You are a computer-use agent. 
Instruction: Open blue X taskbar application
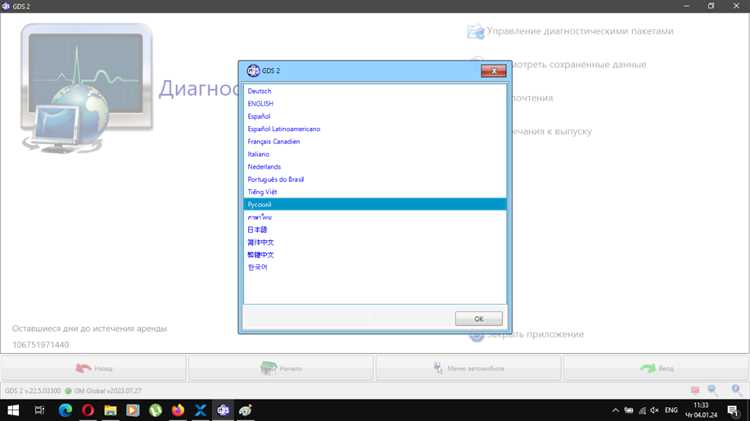click(x=200, y=410)
